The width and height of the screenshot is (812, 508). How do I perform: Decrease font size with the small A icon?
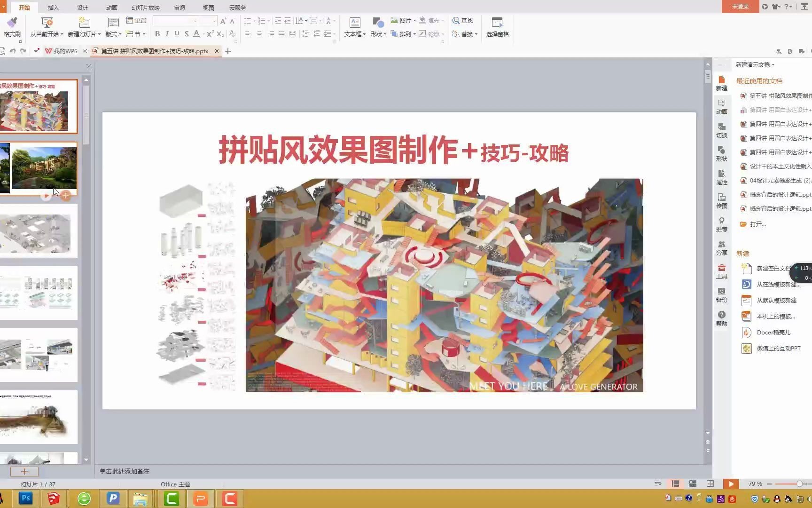coord(233,21)
